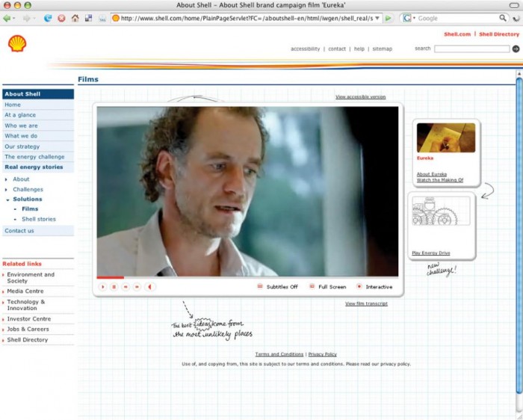523x420 pixels.
Task: Click View film transcript link
Action: click(x=366, y=303)
